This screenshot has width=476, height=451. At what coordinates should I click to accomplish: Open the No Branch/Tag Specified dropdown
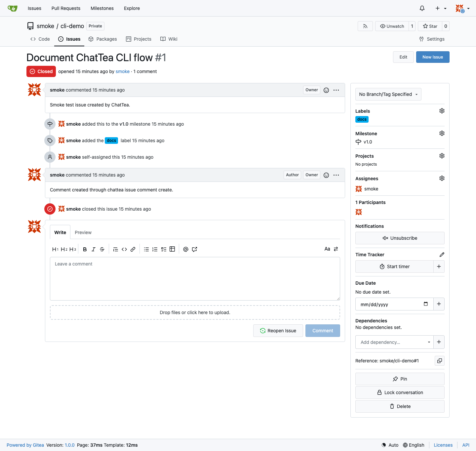(x=388, y=94)
